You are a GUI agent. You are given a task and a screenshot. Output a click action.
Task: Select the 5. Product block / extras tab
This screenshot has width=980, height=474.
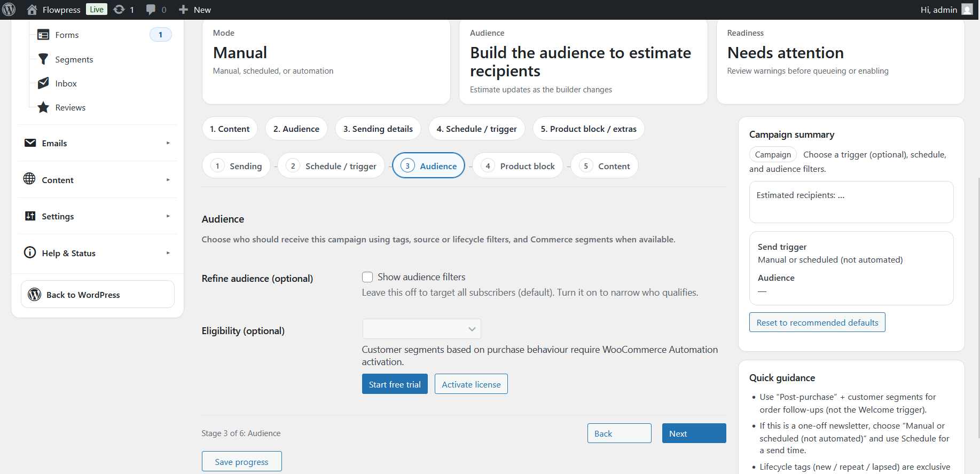[x=589, y=129]
